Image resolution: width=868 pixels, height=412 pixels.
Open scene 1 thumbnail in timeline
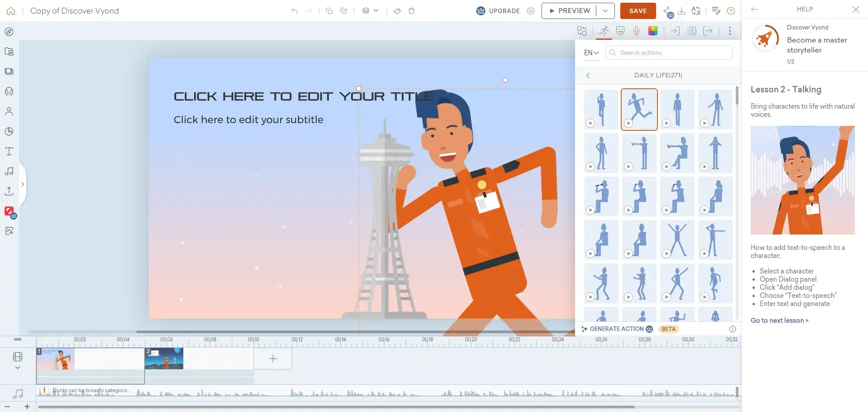56,359
